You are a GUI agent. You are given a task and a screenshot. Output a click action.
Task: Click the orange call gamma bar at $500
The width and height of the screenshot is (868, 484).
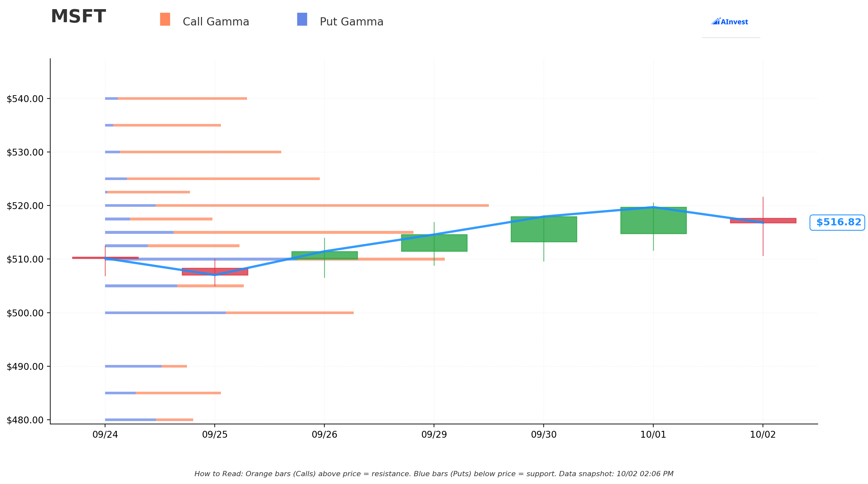(290, 313)
